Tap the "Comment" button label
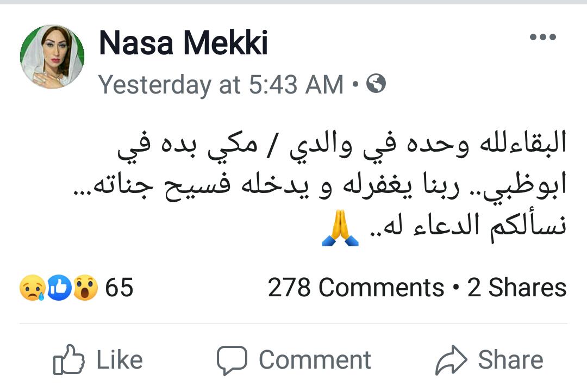Viewport: 587px width, 392px height. tap(315, 360)
